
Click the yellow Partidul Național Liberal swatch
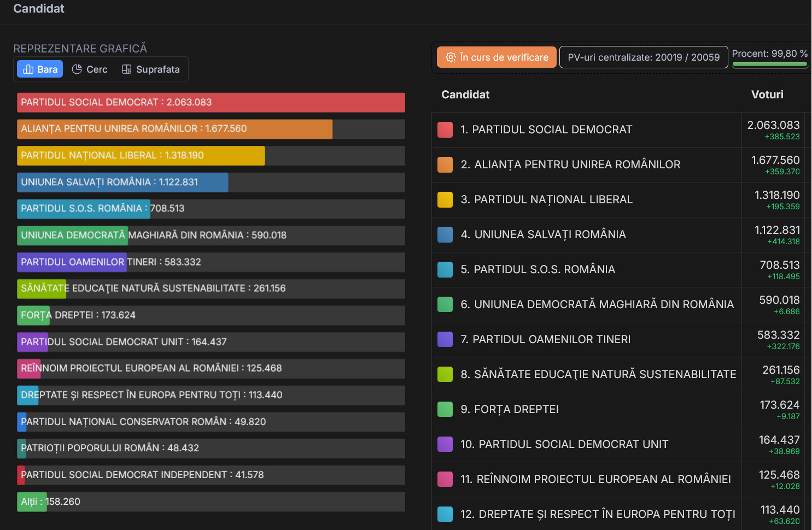point(445,199)
